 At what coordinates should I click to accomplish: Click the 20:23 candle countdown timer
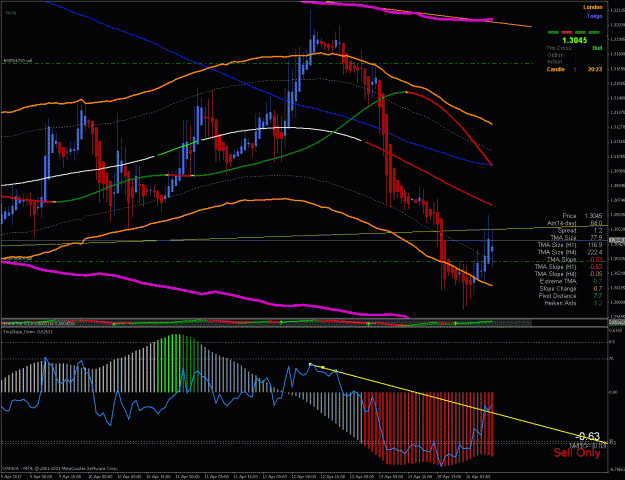pos(595,69)
